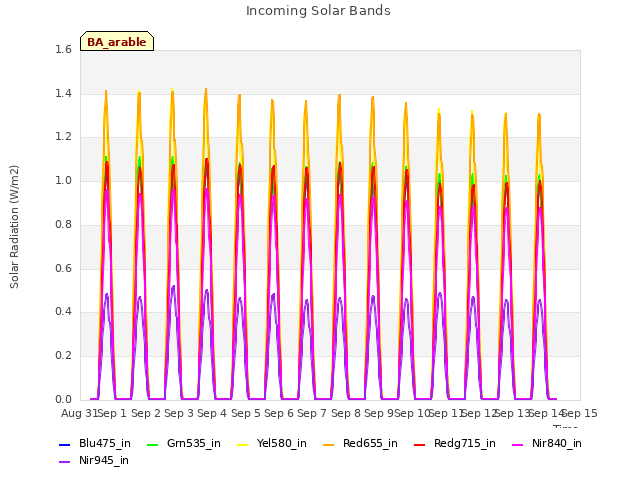Click the Redg715_in red legend swatch

tap(420, 445)
